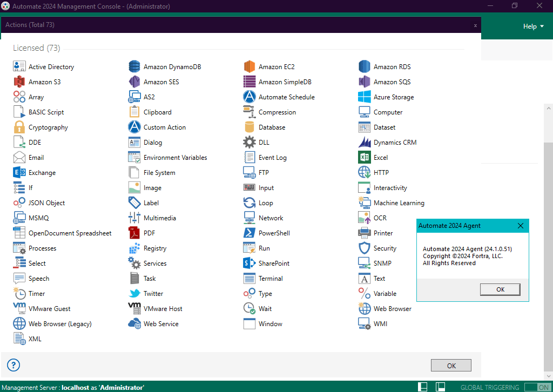Open the help question mark icon
This screenshot has width=553, height=392.
(14, 365)
